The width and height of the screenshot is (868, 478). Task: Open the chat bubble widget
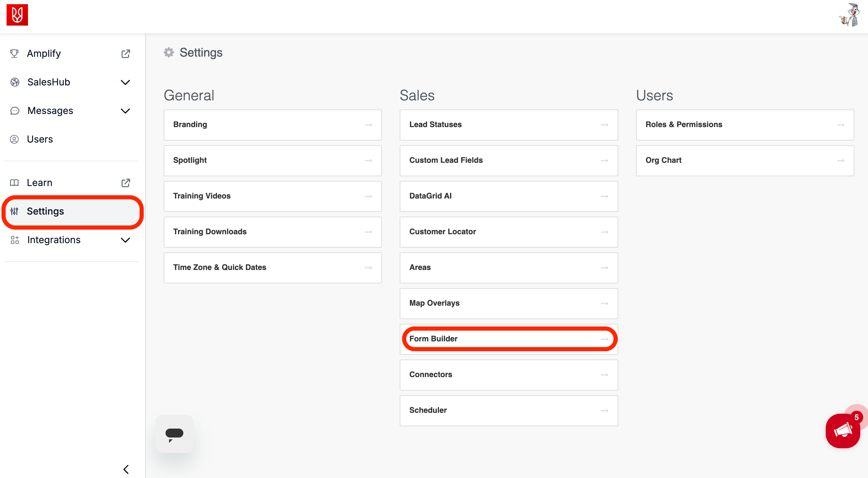(x=174, y=434)
